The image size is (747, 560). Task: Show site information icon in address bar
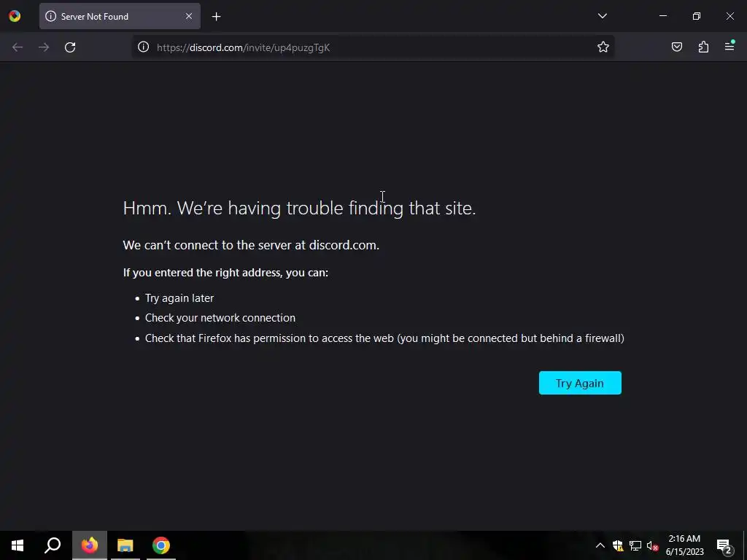click(x=144, y=47)
